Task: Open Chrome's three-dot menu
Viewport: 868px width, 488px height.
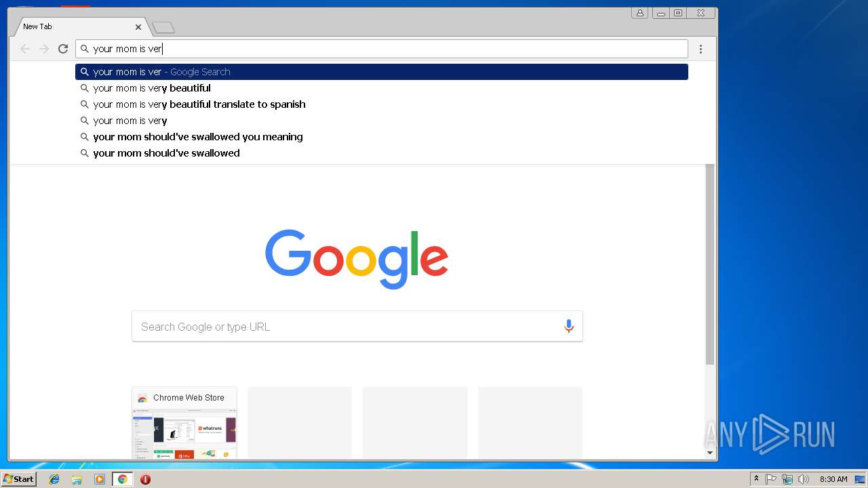Action: (701, 49)
